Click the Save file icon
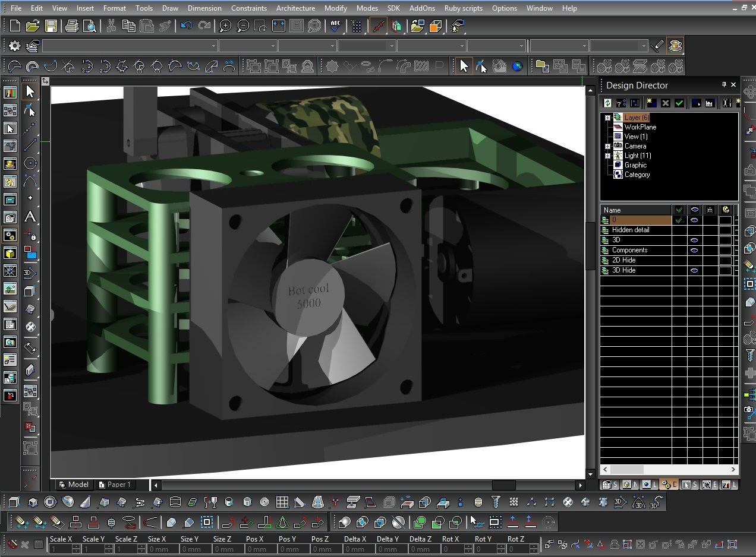756x557 pixels. tap(51, 26)
